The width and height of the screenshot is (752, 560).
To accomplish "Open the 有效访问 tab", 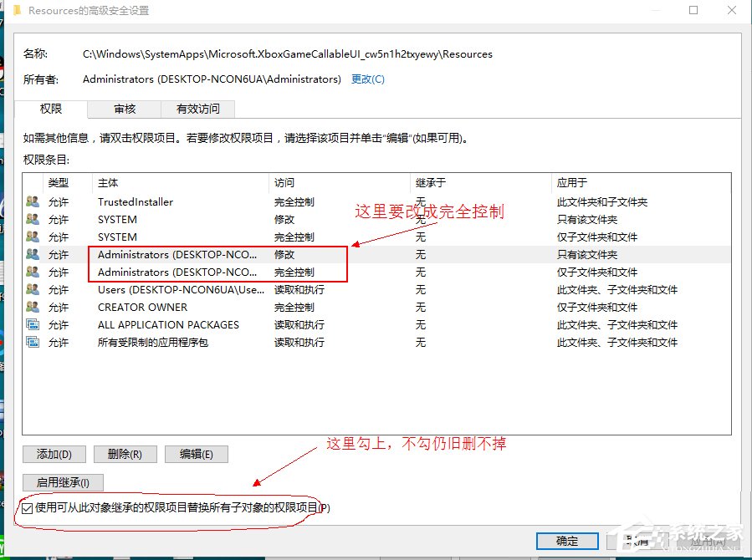I will pyautogui.click(x=198, y=109).
